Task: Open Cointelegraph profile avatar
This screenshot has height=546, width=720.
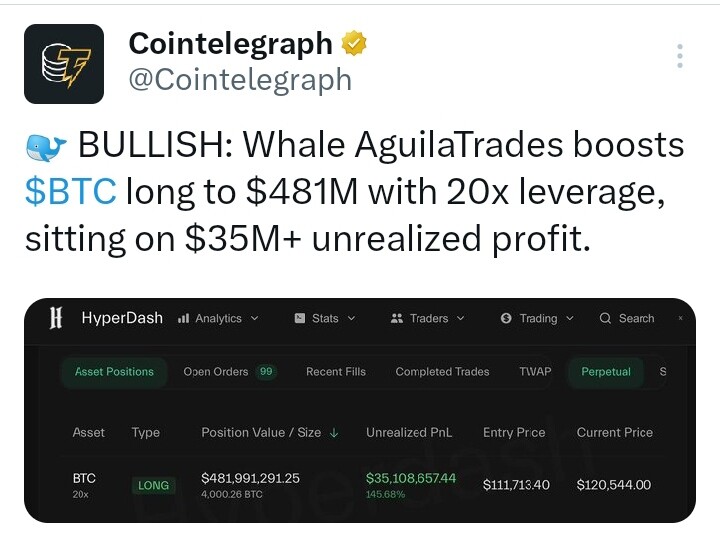Action: tap(64, 64)
